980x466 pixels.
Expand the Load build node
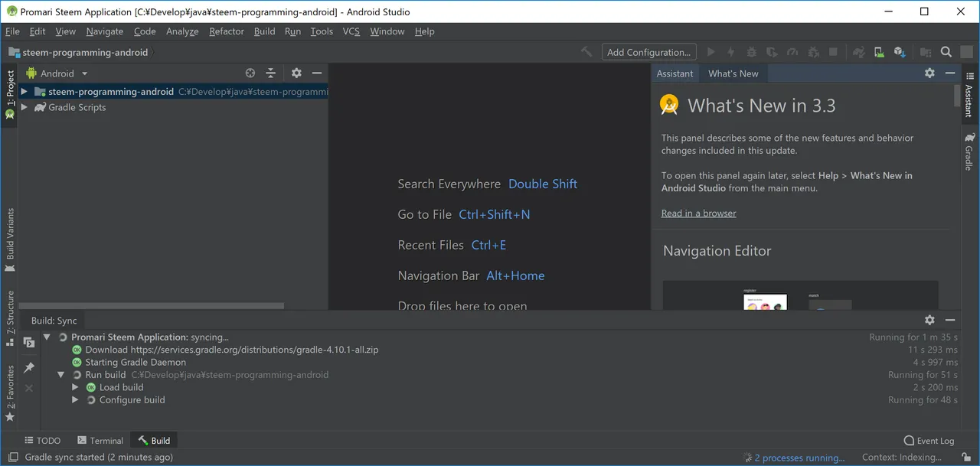click(75, 387)
